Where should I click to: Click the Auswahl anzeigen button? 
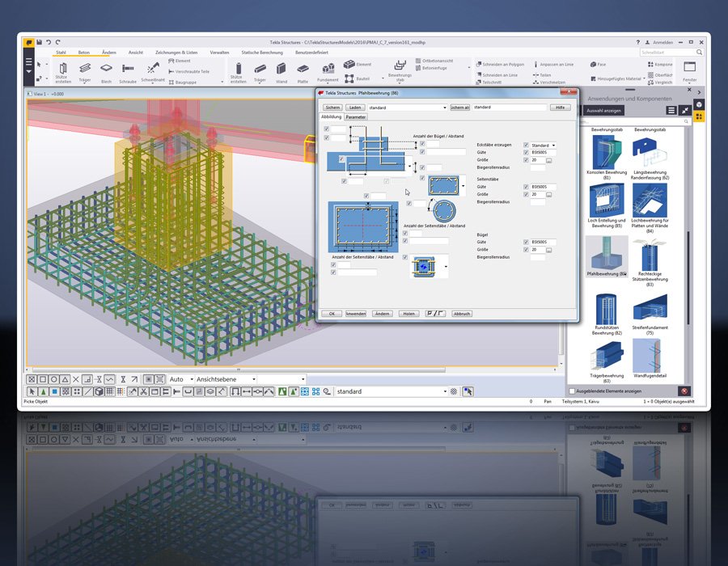tap(603, 111)
